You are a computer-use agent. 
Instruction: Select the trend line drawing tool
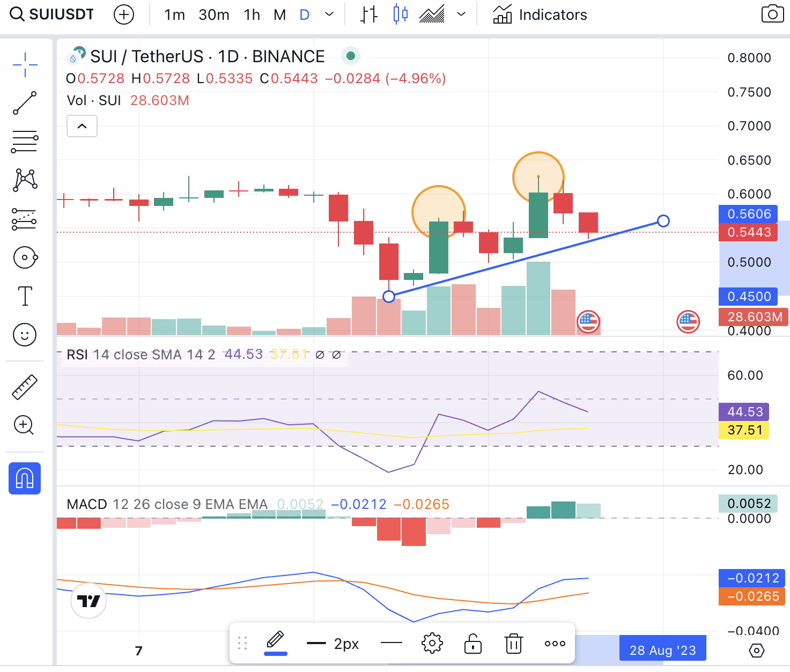pos(25,103)
